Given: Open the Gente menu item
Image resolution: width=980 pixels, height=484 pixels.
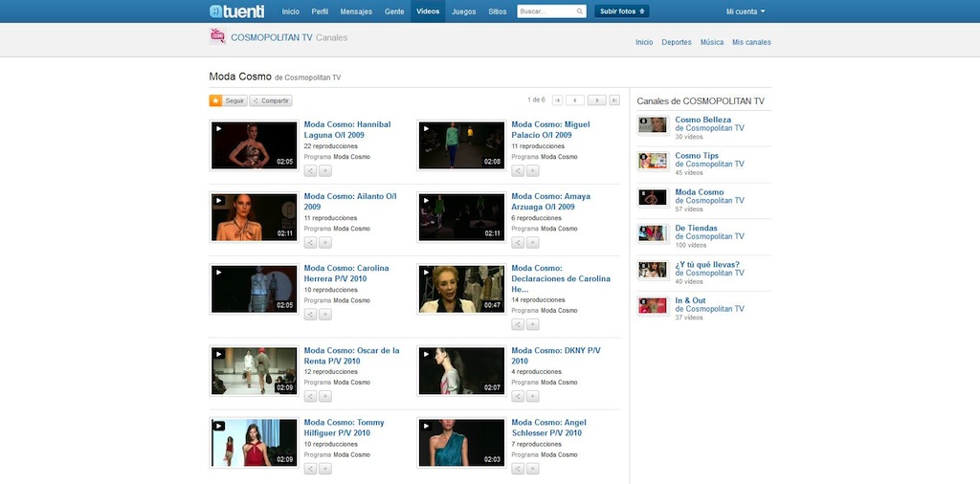Looking at the screenshot, I should 394,11.
